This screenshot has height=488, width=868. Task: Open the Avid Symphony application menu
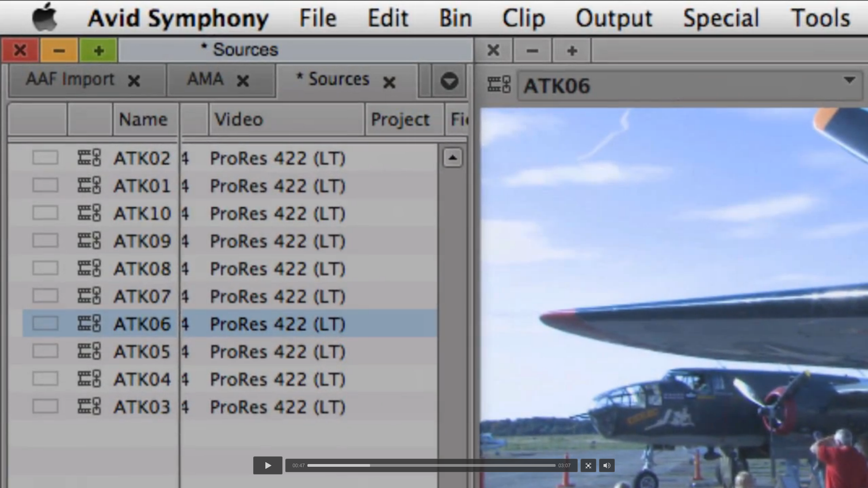click(x=178, y=19)
